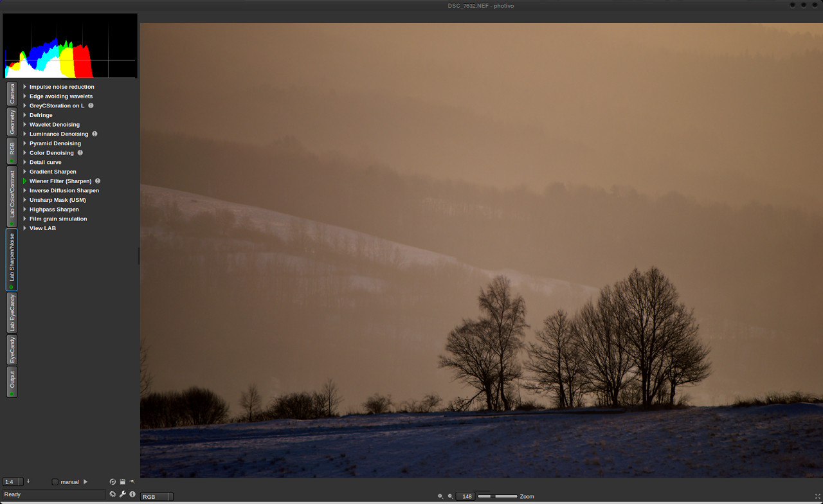Image resolution: width=823 pixels, height=504 pixels.
Task: Adjust the Zoom slider
Action: 498,496
